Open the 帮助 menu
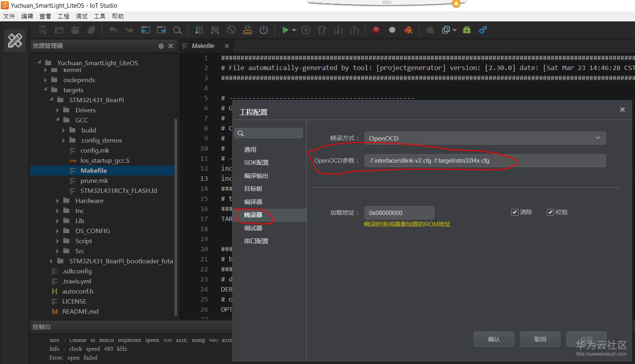Screen dimensions: 635x364 [118, 16]
